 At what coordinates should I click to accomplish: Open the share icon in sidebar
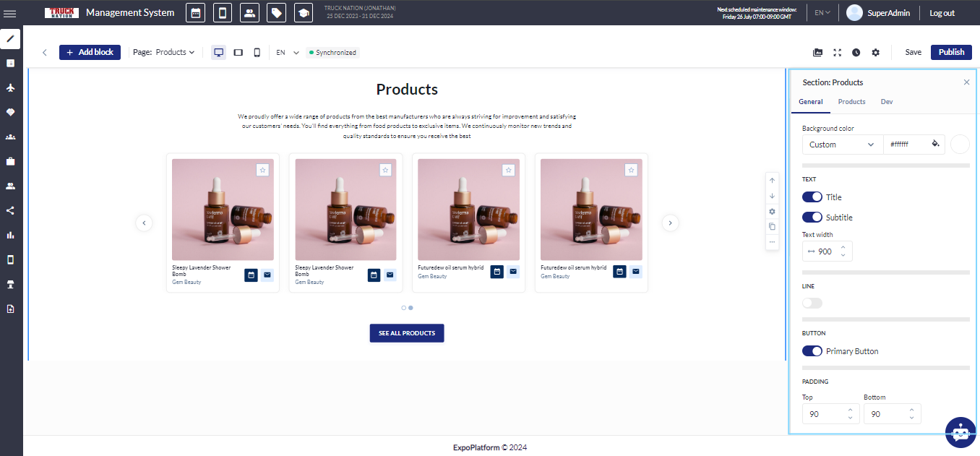point(10,210)
